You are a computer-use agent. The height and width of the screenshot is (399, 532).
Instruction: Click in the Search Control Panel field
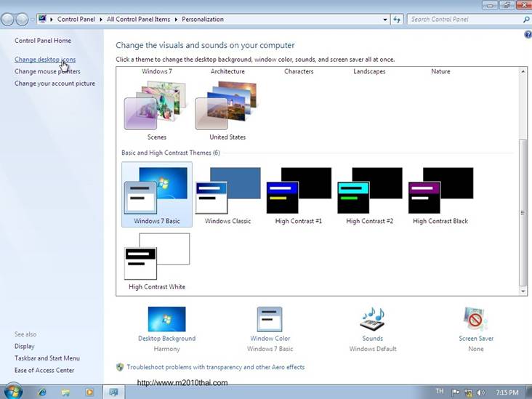point(465,20)
